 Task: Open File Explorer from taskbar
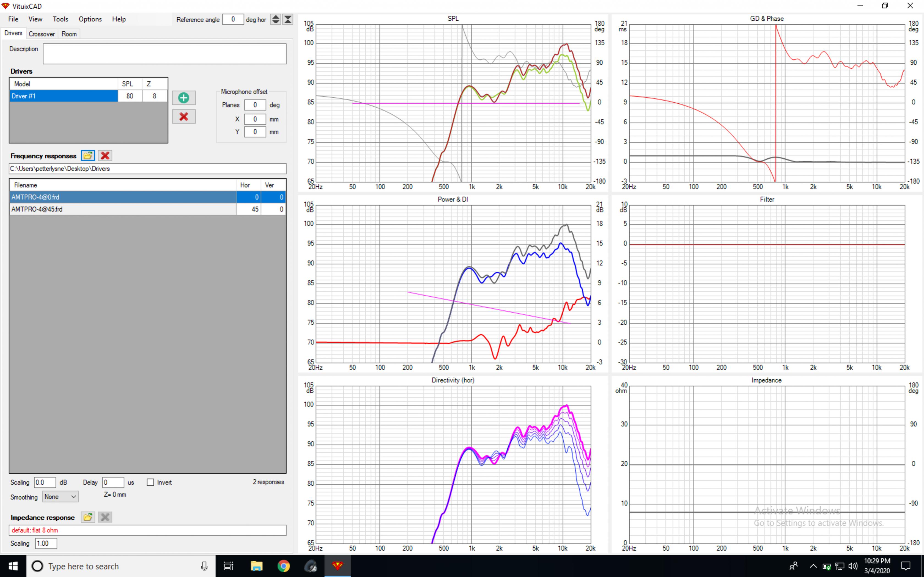point(256,566)
